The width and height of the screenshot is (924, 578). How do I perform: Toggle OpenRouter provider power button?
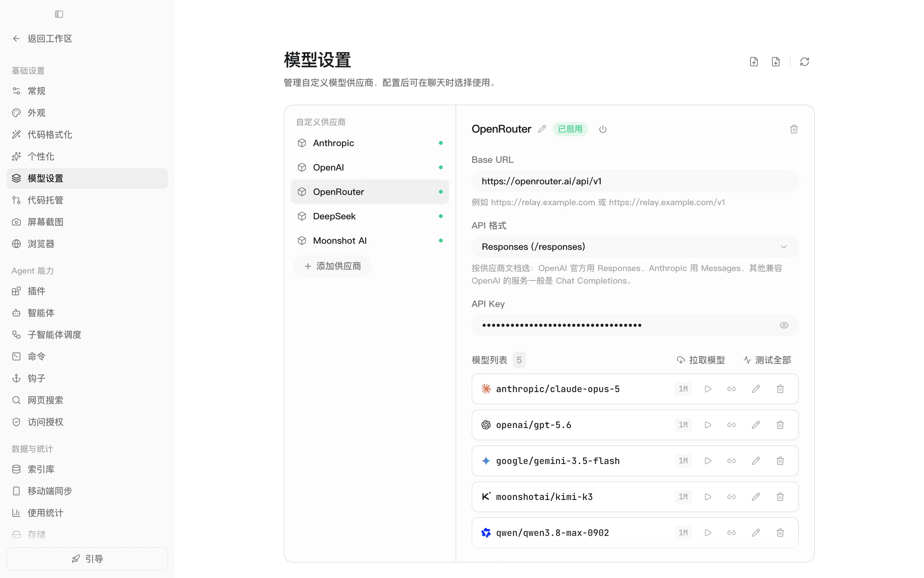tap(603, 129)
